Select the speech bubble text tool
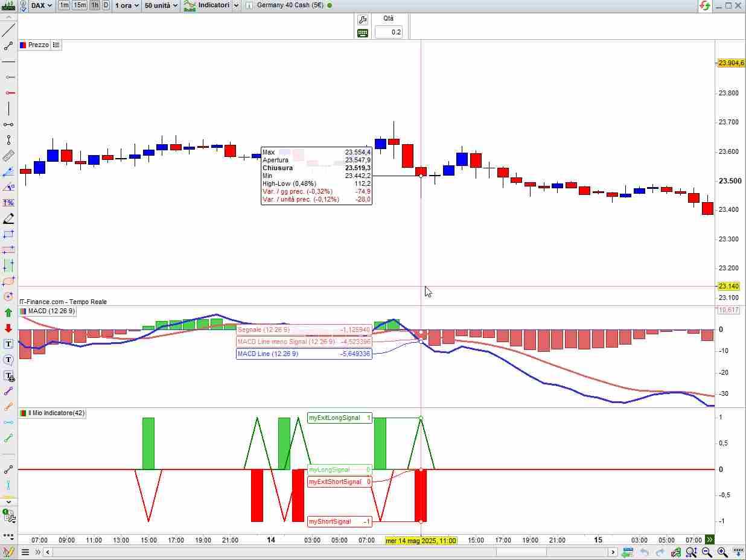 coord(8,360)
